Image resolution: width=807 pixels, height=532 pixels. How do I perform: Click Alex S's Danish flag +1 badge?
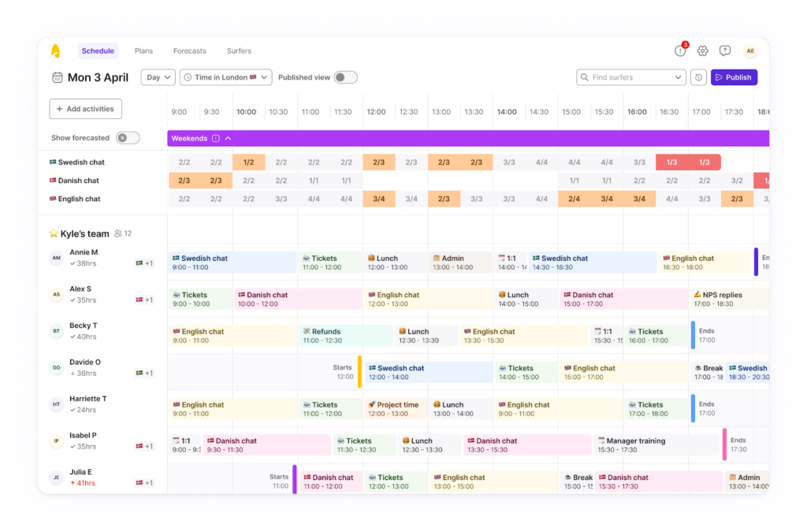point(144,300)
